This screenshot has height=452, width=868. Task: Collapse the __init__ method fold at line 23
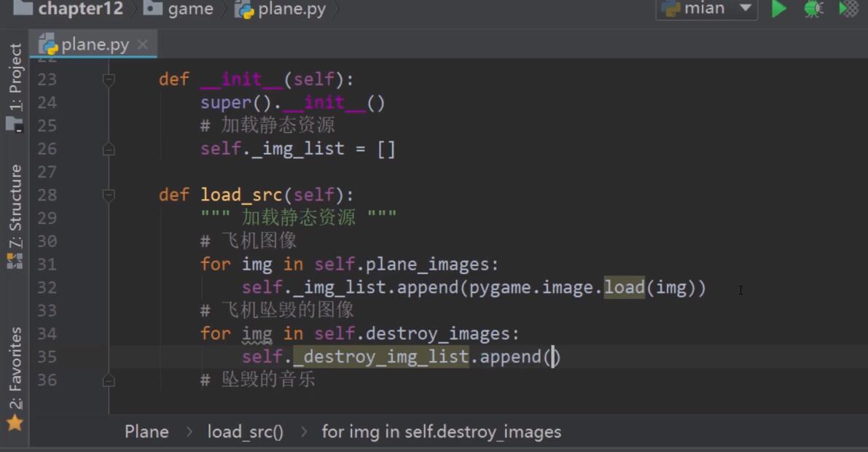[109, 79]
